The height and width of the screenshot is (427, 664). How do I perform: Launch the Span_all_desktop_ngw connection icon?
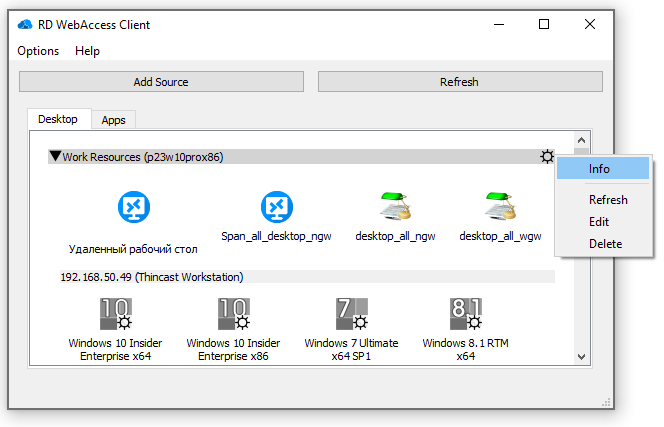tap(276, 207)
